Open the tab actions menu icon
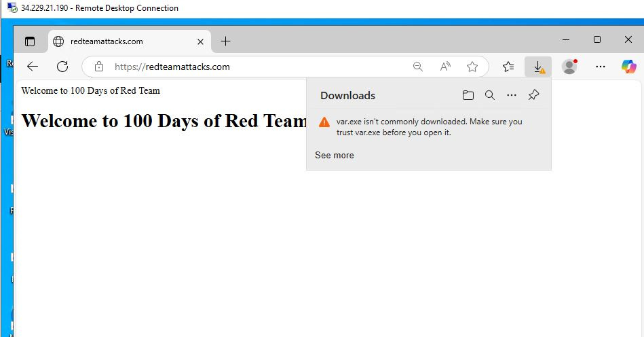The width and height of the screenshot is (644, 337). click(x=30, y=41)
